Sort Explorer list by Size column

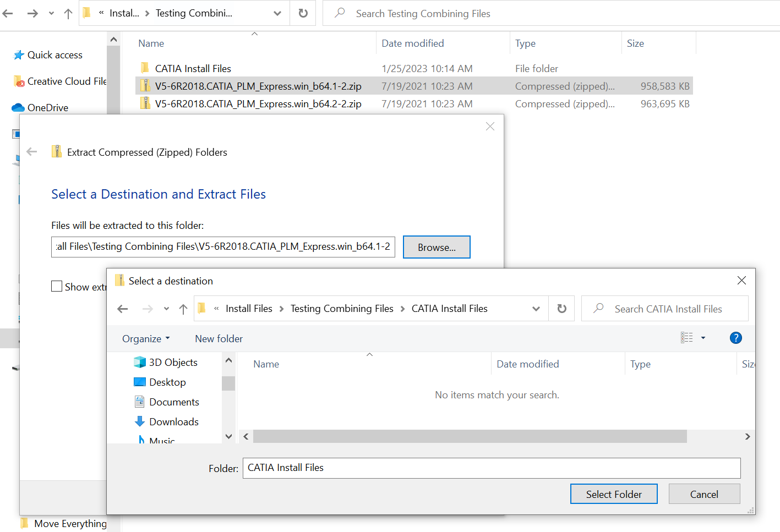pyautogui.click(x=635, y=43)
